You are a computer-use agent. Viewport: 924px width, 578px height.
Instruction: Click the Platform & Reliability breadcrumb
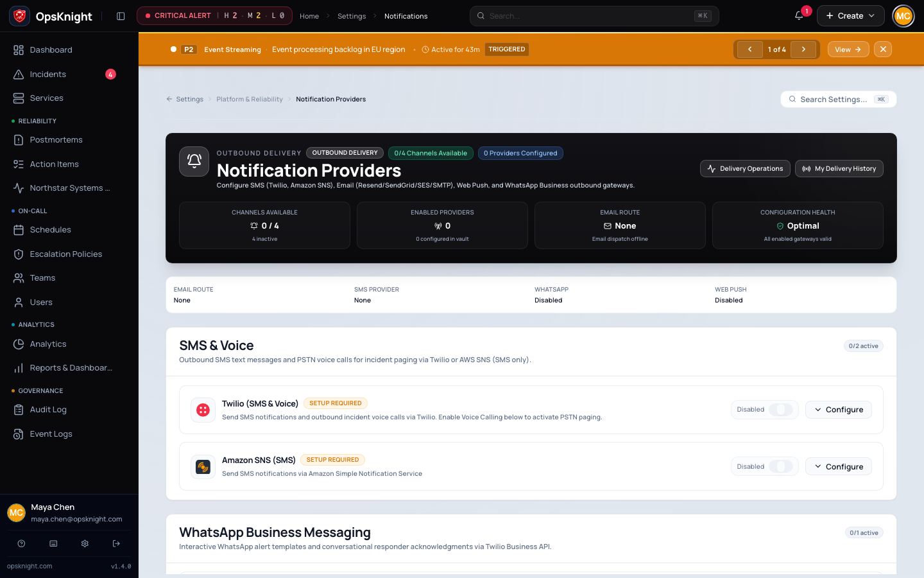pyautogui.click(x=250, y=100)
